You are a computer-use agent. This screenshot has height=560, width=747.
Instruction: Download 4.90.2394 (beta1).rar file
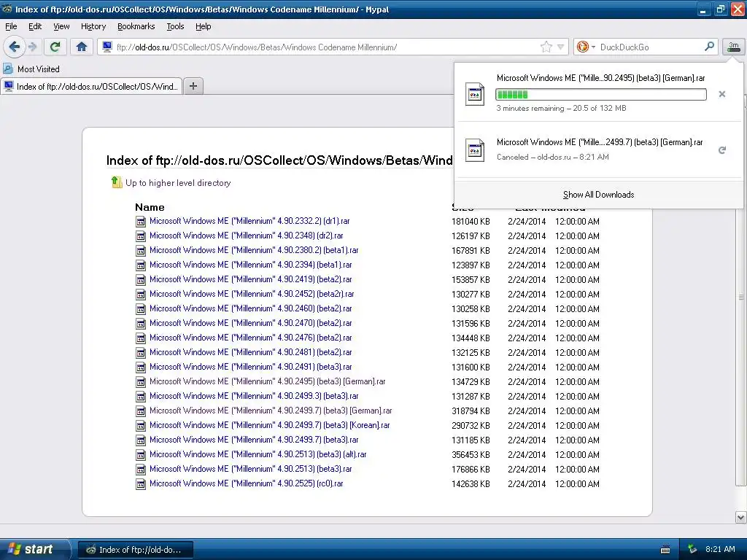pyautogui.click(x=251, y=265)
